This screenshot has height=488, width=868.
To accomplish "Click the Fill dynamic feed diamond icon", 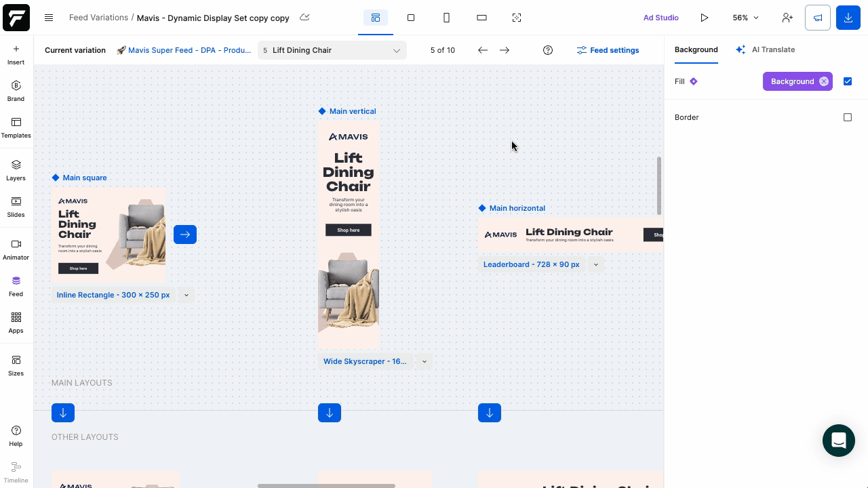I will tap(694, 81).
